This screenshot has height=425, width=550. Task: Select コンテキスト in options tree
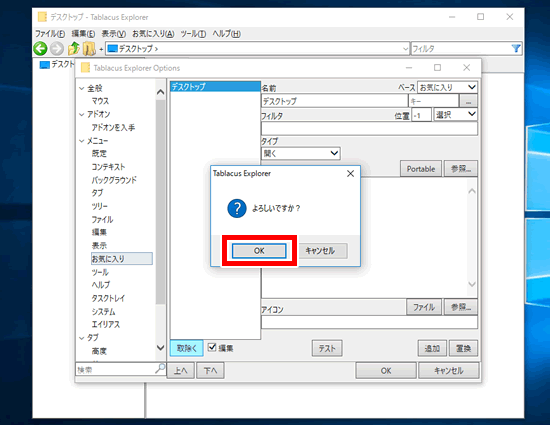click(x=108, y=167)
